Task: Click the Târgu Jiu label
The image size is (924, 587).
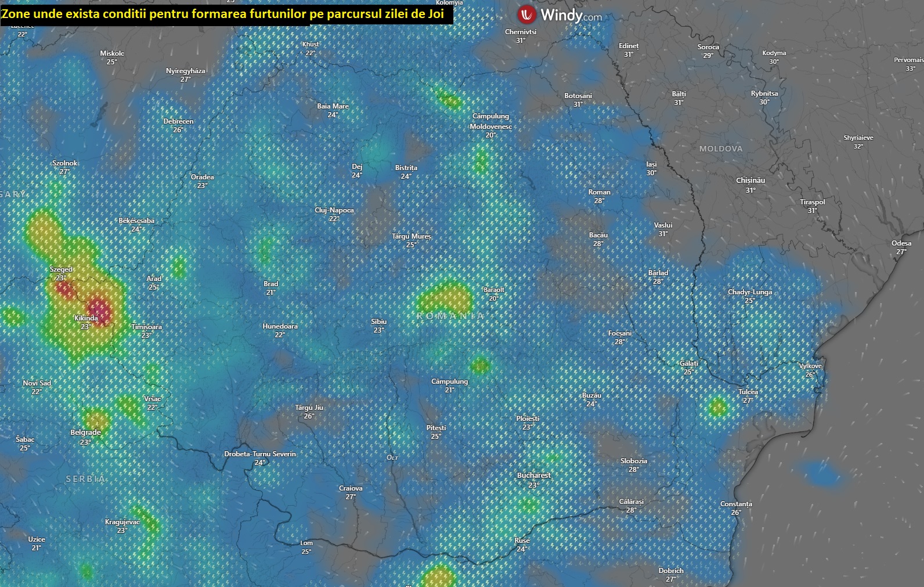Action: click(x=309, y=408)
